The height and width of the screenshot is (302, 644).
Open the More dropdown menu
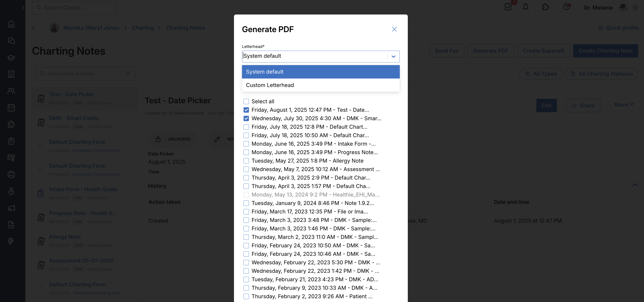pyautogui.click(x=624, y=105)
